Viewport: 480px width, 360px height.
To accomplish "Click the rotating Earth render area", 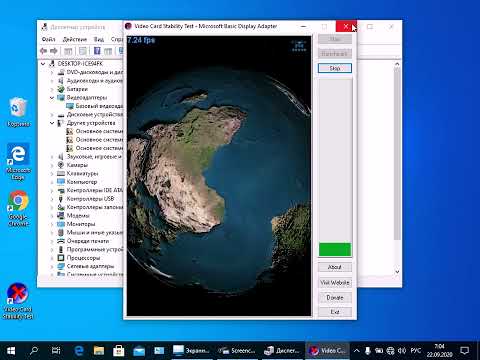I will point(219,176).
